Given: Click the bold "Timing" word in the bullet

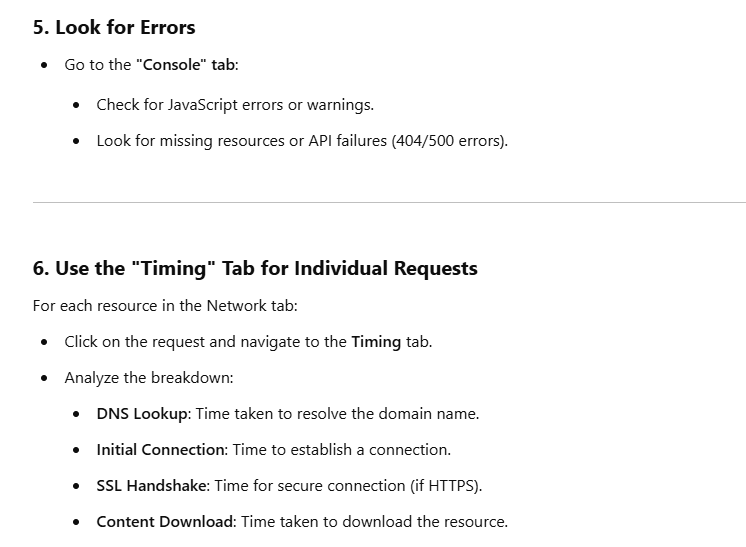Looking at the screenshot, I should point(376,341).
